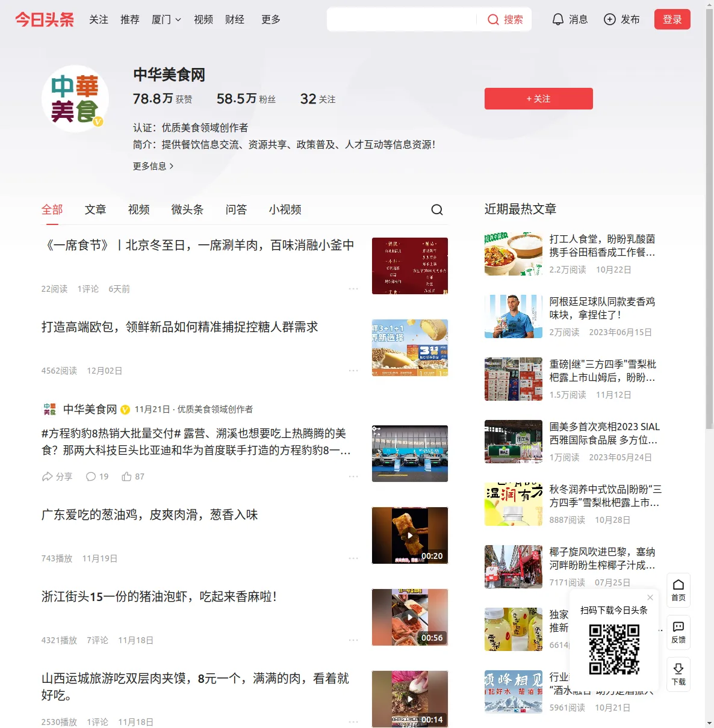Open more options for 一席食节 article

353,289
